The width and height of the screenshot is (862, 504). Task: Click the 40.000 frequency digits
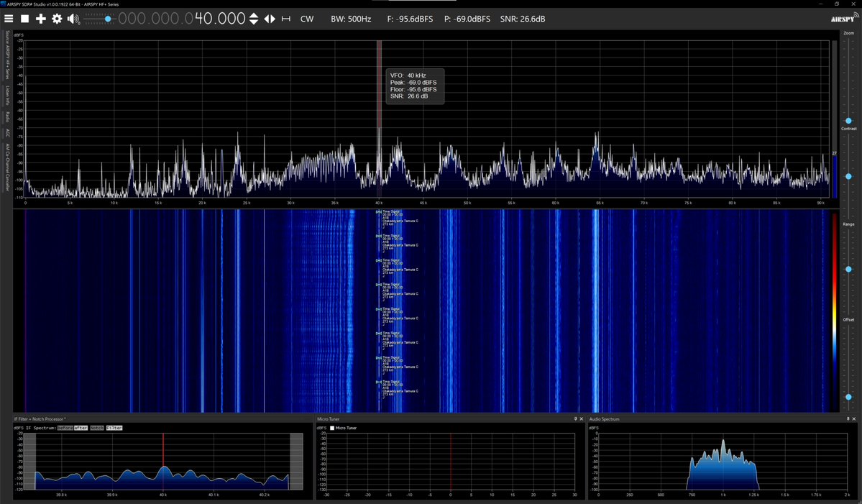point(220,19)
